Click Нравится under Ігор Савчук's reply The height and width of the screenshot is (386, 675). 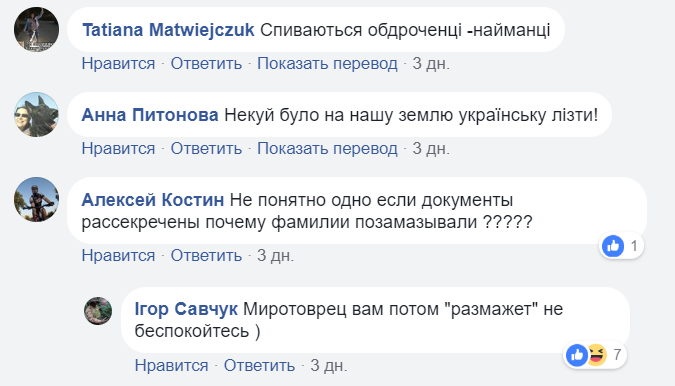(x=171, y=365)
